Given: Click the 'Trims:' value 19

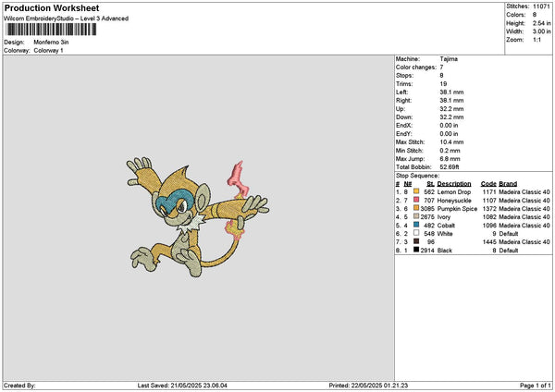Looking at the screenshot, I should point(443,84).
